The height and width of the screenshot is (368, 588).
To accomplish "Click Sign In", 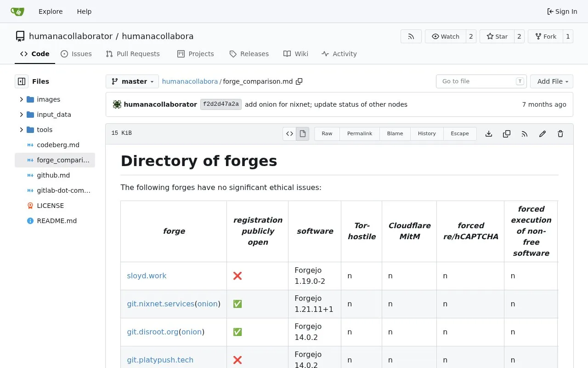I will (562, 11).
